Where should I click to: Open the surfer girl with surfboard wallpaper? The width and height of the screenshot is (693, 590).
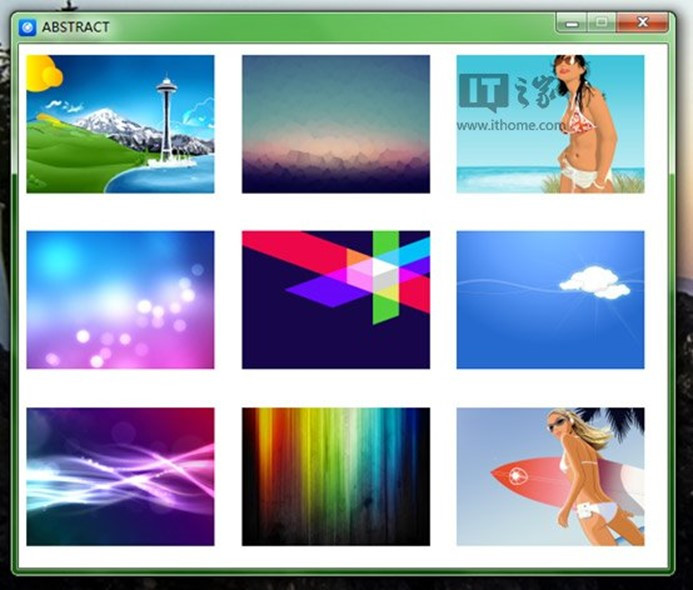pos(550,476)
